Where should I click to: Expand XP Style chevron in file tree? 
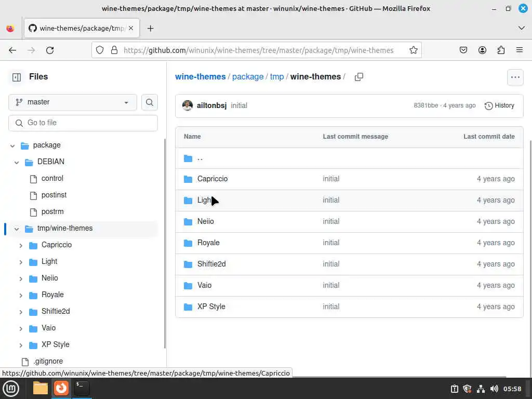pos(21,345)
